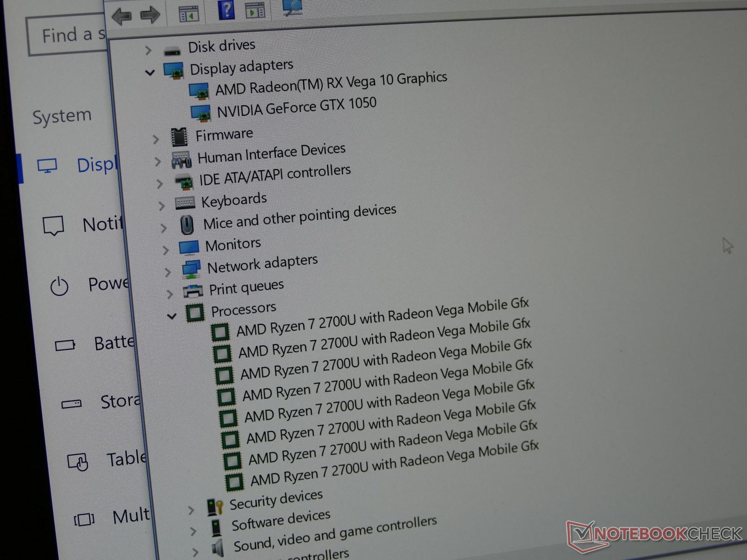Expand the IDE ATA/ATAPI controllers category
Viewport: 747px width, 560px height.
coord(160,184)
